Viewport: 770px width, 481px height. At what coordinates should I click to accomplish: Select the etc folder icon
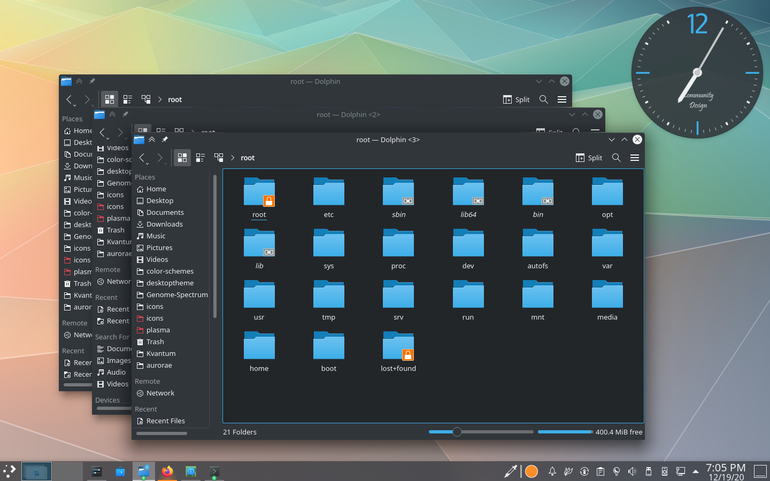point(329,192)
